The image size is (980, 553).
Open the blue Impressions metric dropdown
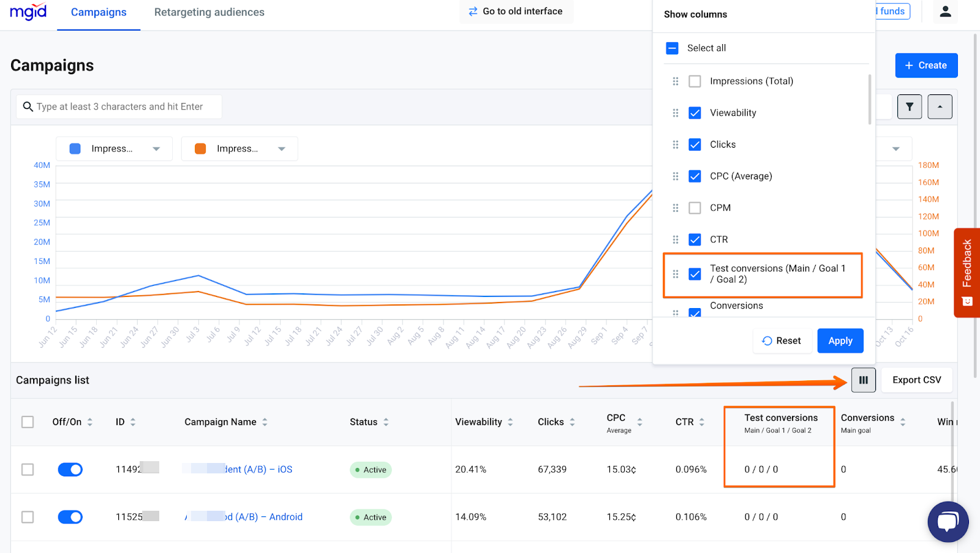pos(113,148)
